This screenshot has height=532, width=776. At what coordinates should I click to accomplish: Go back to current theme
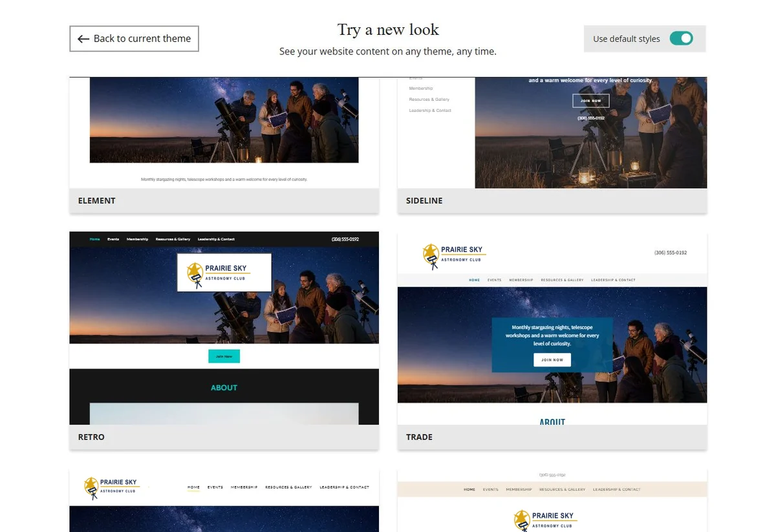[134, 39]
